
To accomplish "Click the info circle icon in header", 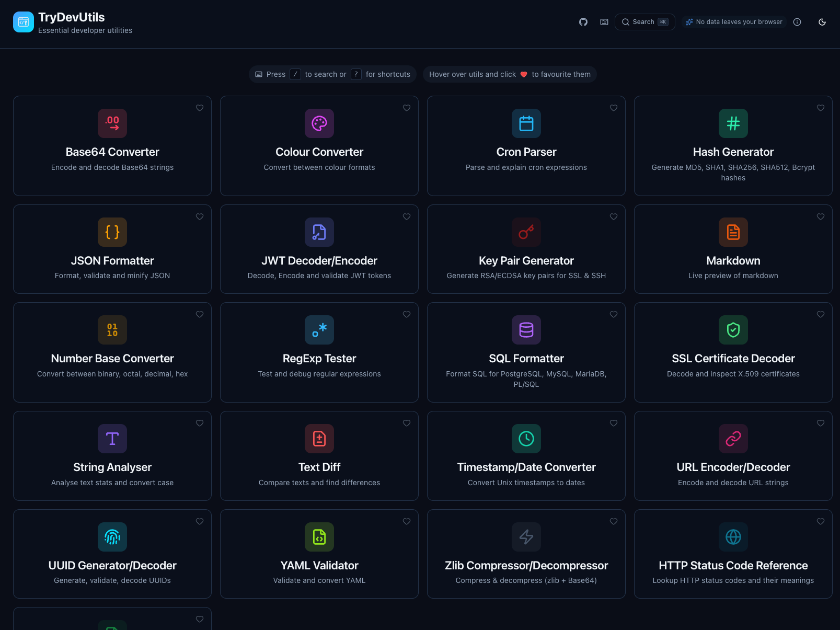I will click(797, 22).
